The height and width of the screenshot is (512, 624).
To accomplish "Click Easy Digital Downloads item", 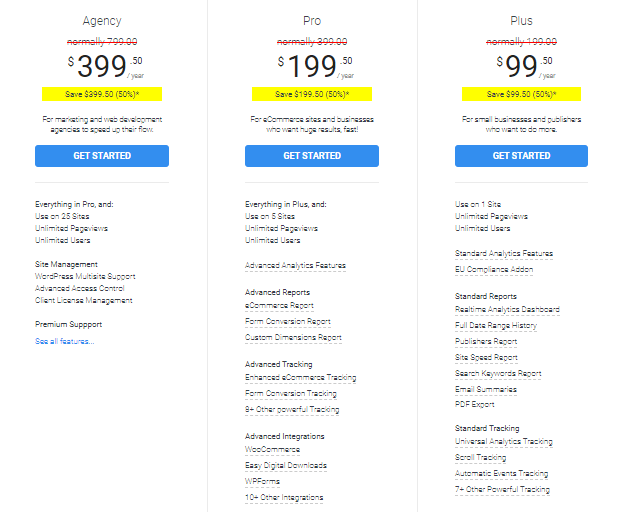I will click(x=286, y=465).
